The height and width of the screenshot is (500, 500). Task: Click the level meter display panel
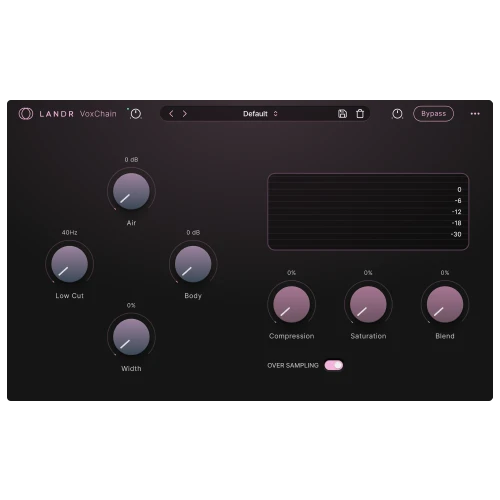click(368, 212)
